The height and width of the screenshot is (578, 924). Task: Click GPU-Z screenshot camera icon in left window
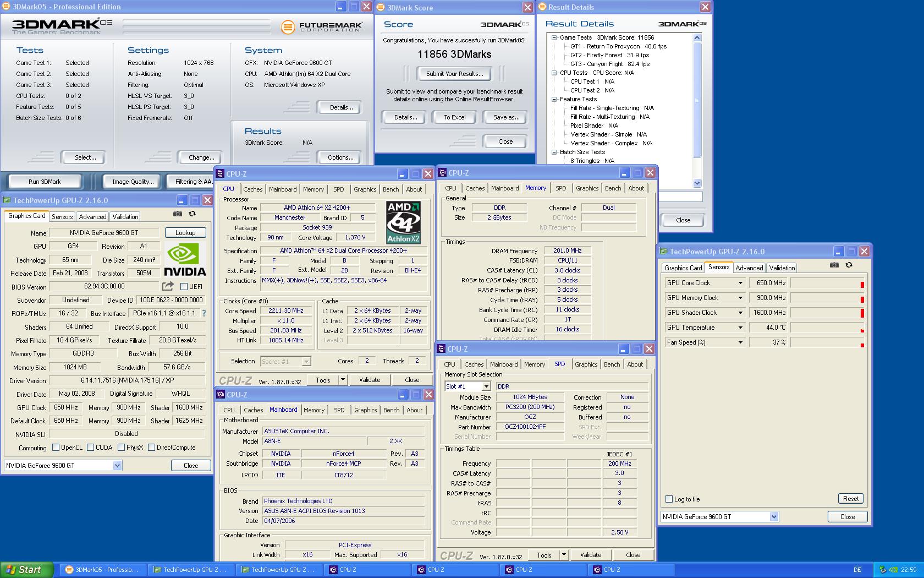pos(177,214)
